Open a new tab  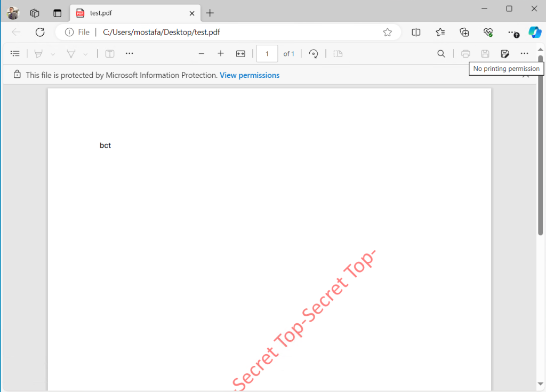click(x=210, y=13)
